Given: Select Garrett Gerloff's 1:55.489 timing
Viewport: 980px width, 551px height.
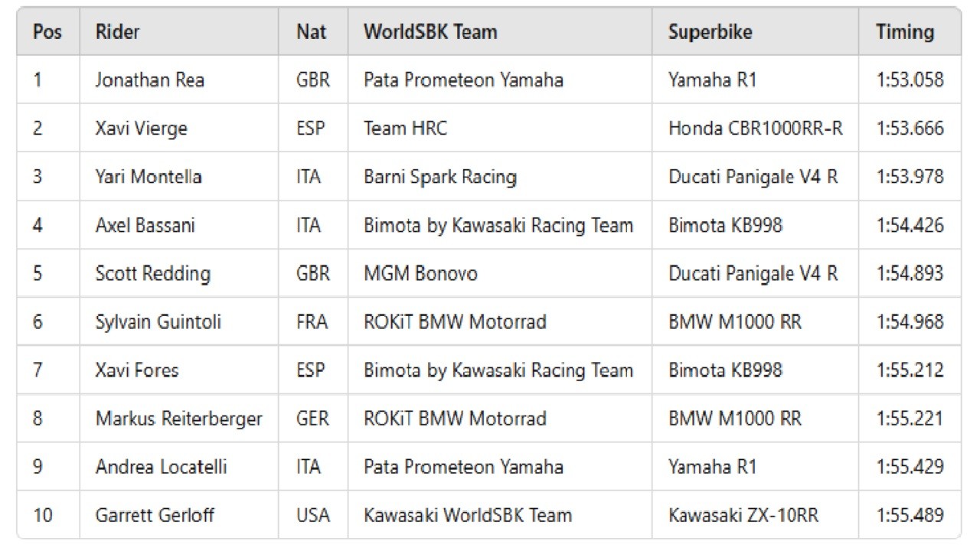Looking at the screenshot, I should click(x=910, y=515).
